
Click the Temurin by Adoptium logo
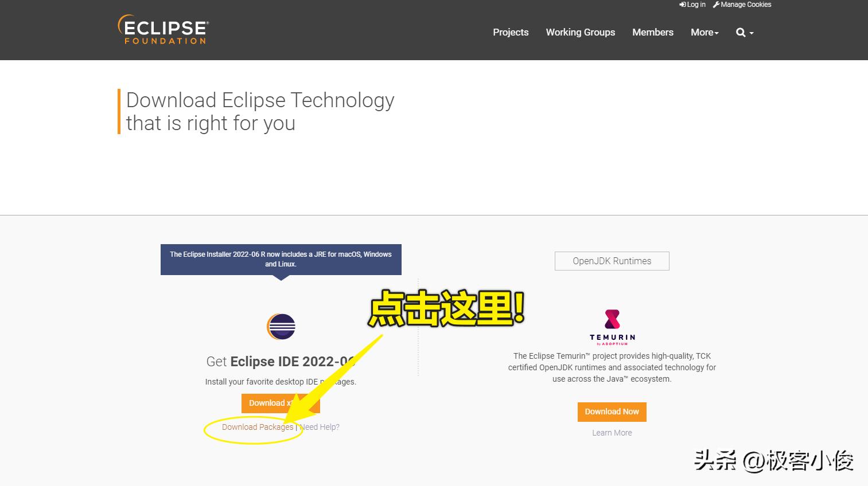tap(612, 327)
